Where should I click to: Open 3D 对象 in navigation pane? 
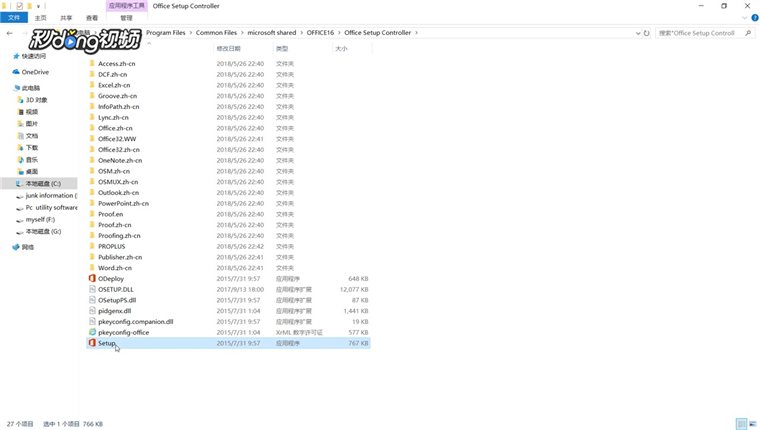coord(36,100)
